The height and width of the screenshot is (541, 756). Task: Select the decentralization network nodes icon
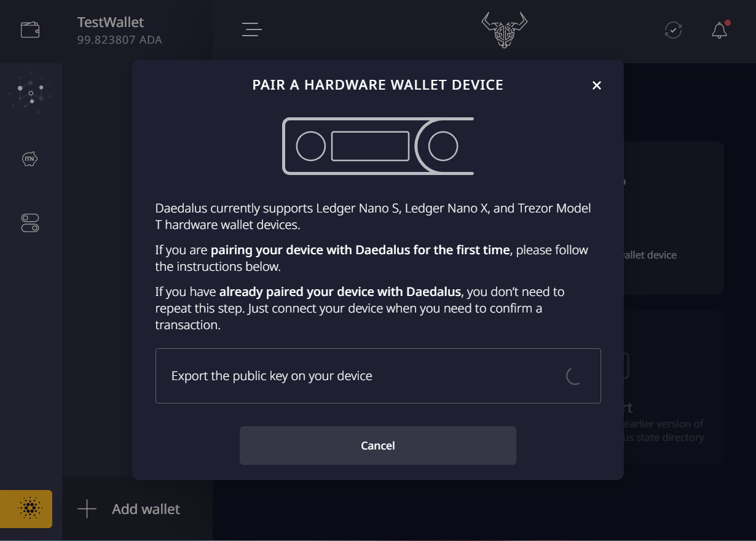[x=31, y=92]
